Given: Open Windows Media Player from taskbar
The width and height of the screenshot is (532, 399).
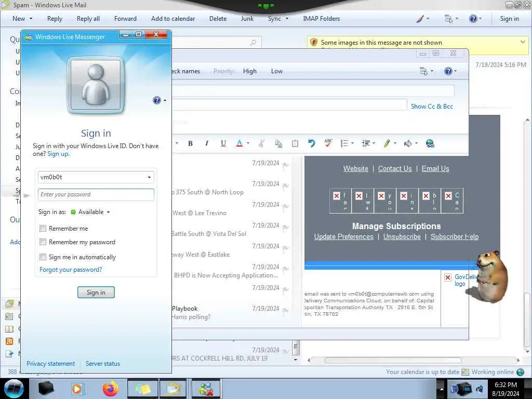Looking at the screenshot, I should 77,389.
